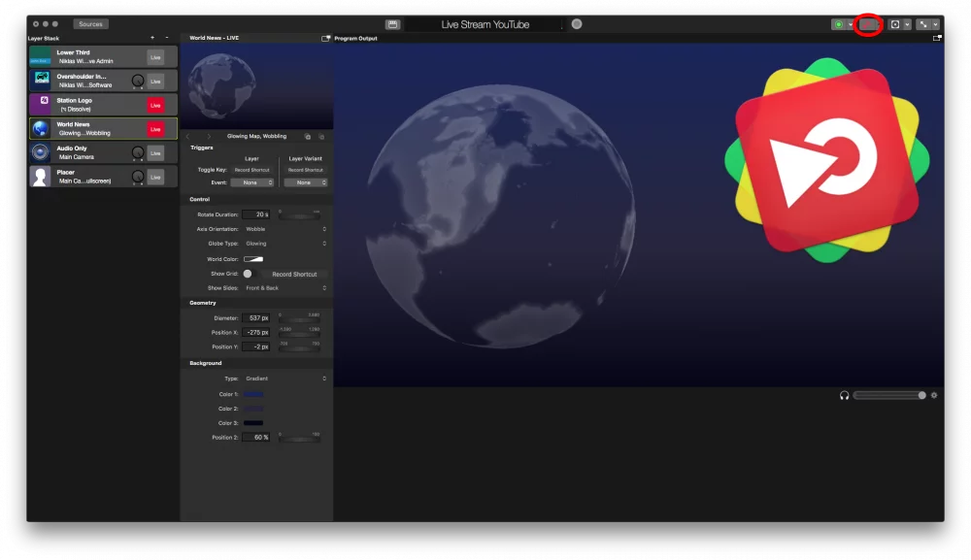
Task: Open dropdown beside the snapshot button
Action: 907,25
